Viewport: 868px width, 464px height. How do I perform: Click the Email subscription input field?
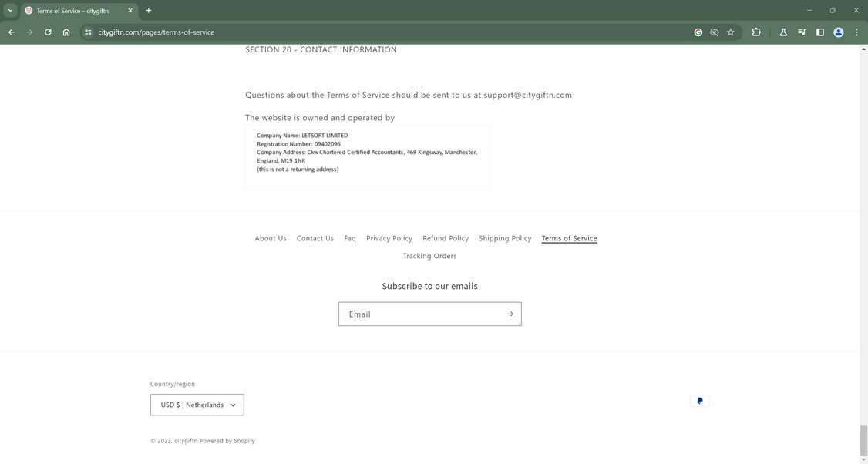click(416, 314)
